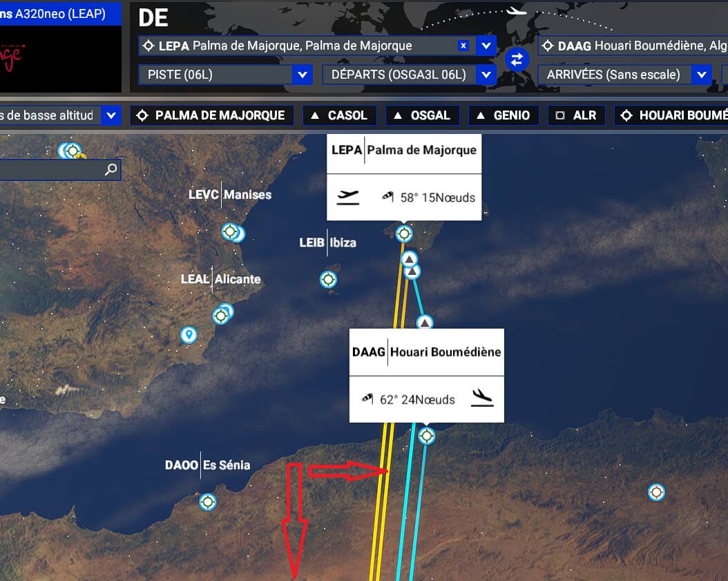
Task: Select the CASOL waypoint tab
Action: pos(339,115)
